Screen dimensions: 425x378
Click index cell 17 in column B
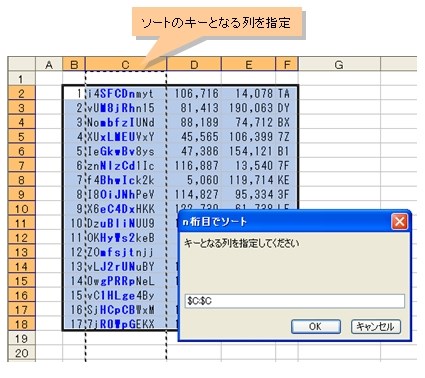(74, 323)
